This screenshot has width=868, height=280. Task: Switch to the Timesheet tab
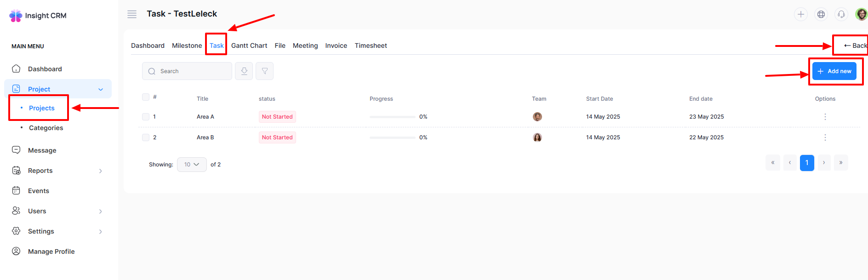371,46
